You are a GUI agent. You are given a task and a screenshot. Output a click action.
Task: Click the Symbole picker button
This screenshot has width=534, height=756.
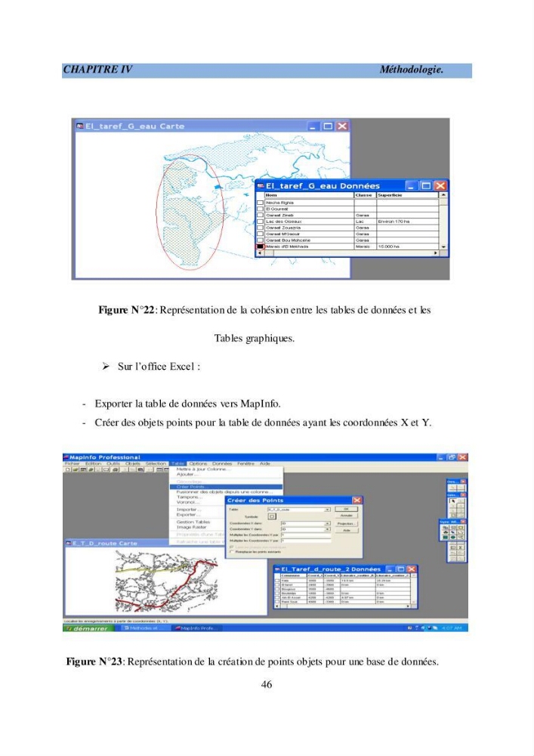coord(272,516)
